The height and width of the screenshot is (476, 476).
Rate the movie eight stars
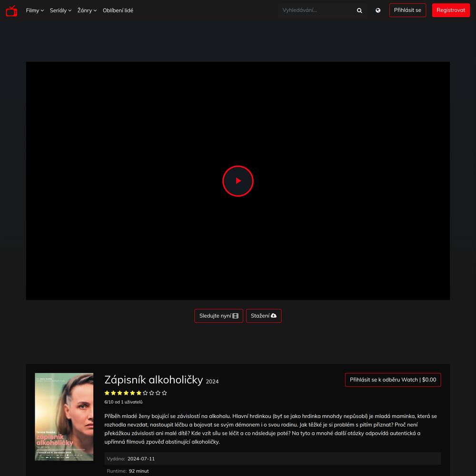click(x=151, y=393)
